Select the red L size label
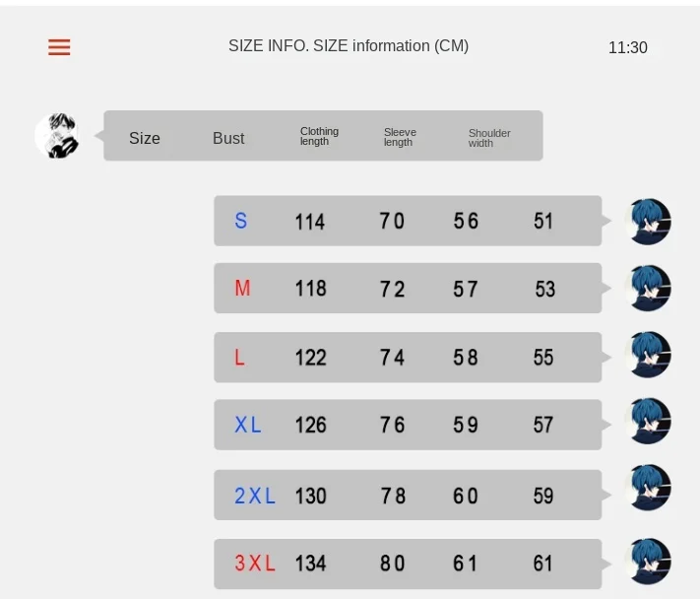 [239, 358]
